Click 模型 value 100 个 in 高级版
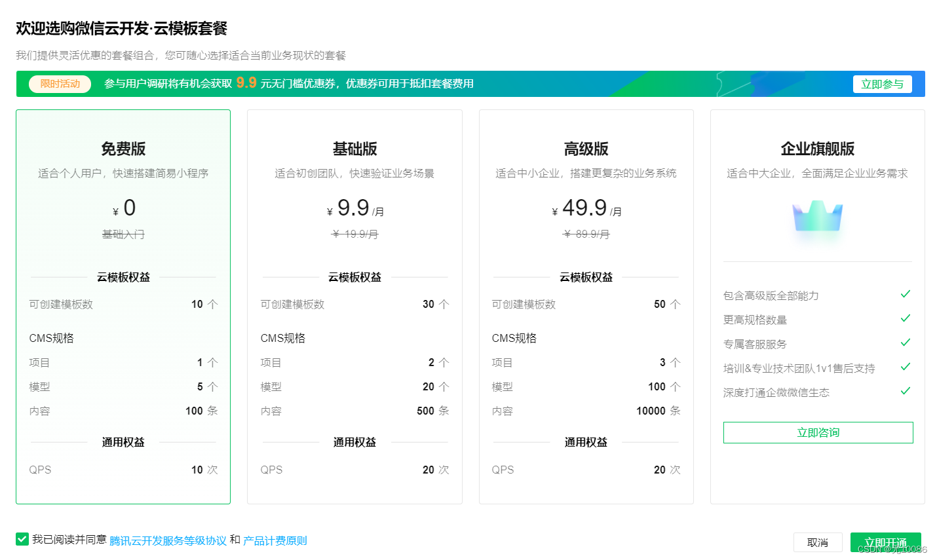Image resolution: width=937 pixels, height=560 pixels. click(x=664, y=386)
